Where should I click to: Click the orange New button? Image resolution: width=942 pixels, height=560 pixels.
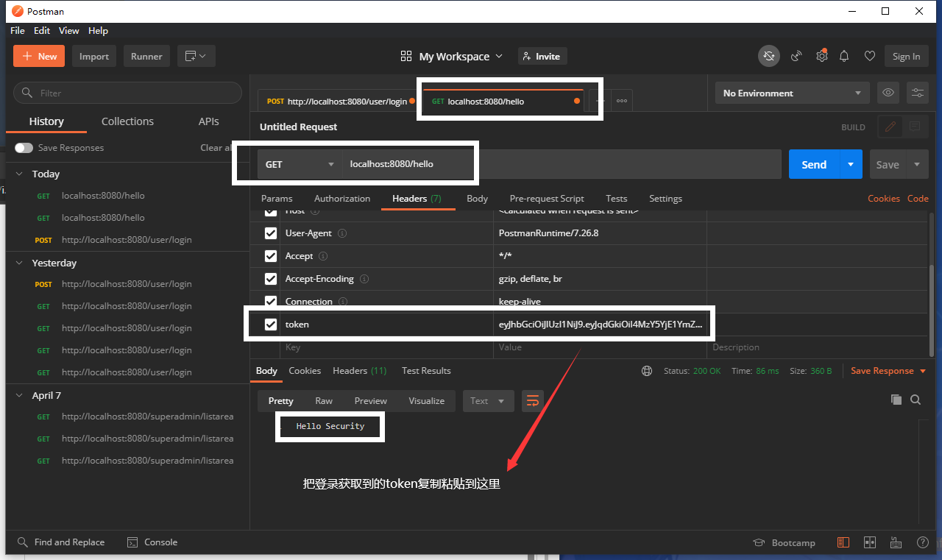pyautogui.click(x=39, y=56)
